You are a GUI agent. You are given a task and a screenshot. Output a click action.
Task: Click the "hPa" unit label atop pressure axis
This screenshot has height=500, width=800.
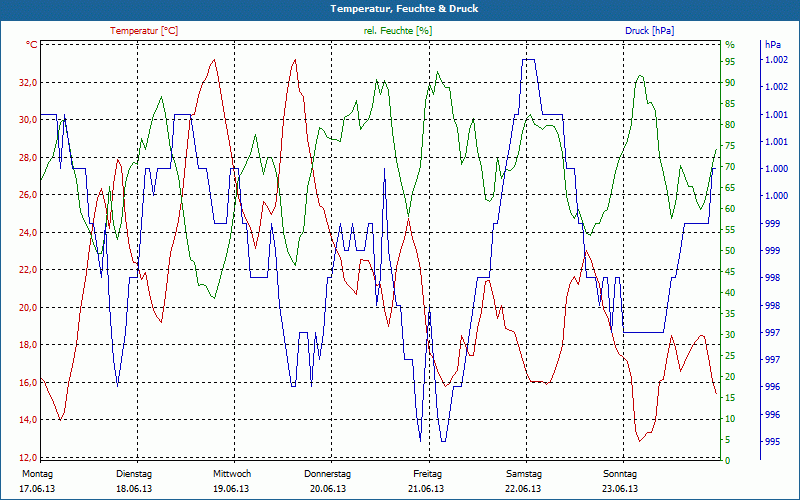coord(772,45)
